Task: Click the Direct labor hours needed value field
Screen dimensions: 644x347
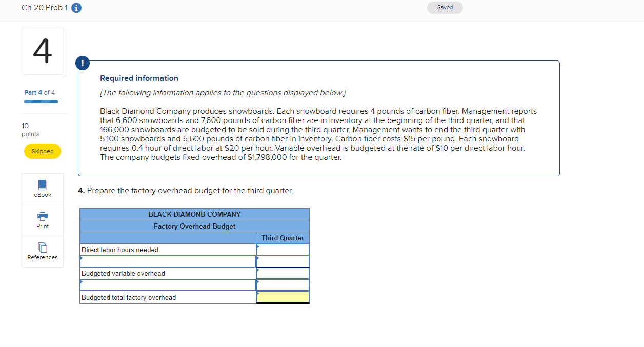Action: (283, 250)
